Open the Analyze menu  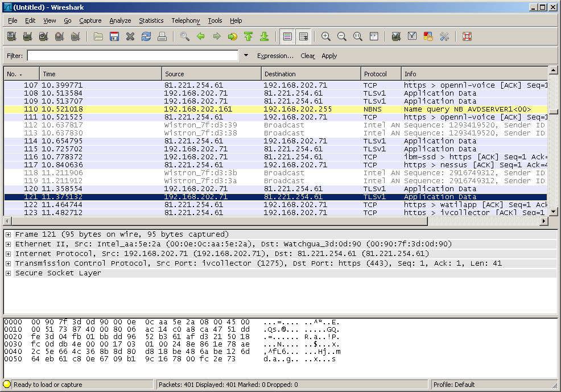[120, 20]
